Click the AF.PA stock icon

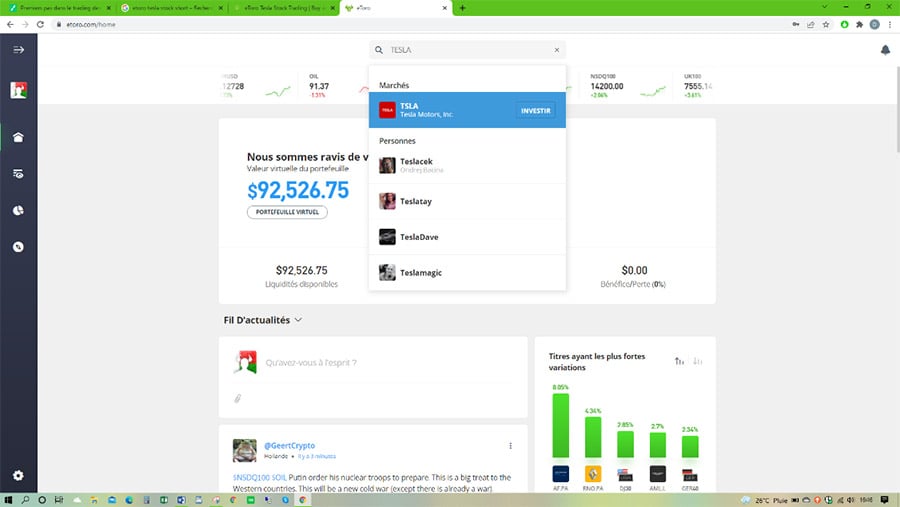[x=561, y=474]
